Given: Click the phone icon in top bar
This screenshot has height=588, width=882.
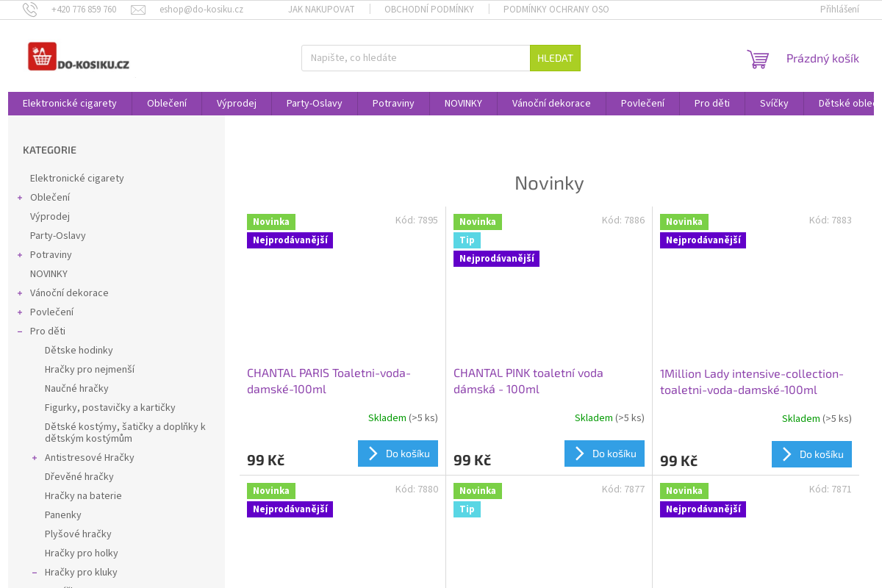Looking at the screenshot, I should (x=30, y=10).
